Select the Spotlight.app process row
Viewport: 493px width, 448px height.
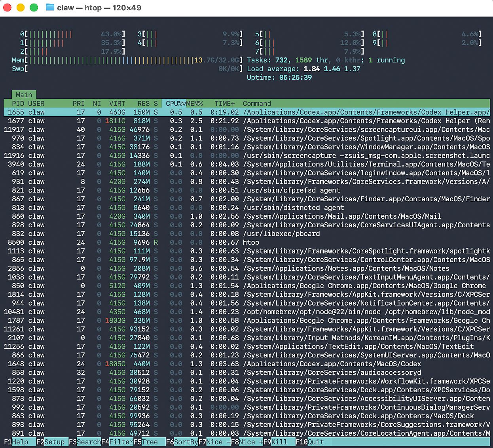pyautogui.click(x=247, y=138)
